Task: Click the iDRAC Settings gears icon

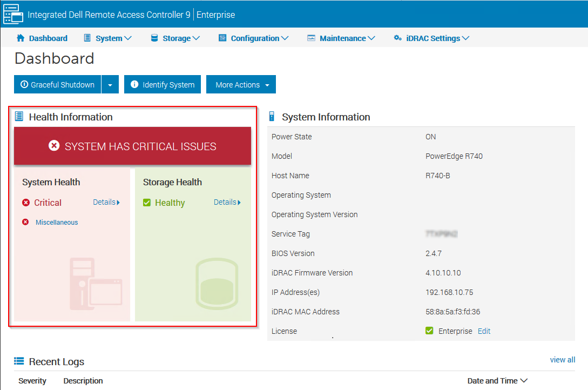Action: (398, 38)
